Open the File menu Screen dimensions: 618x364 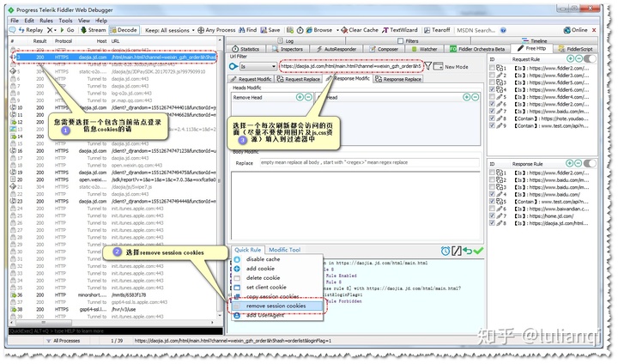15,21
